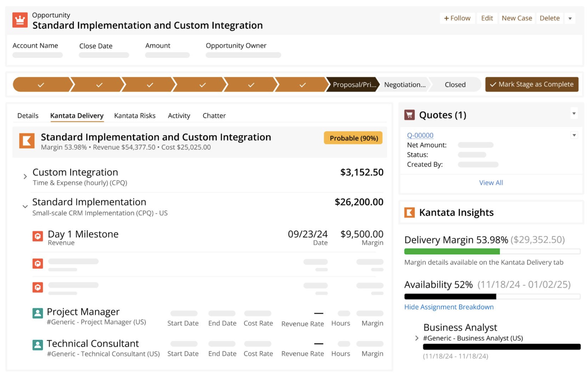Open more actions dropdown next to Delete
588x376 pixels.
click(570, 19)
